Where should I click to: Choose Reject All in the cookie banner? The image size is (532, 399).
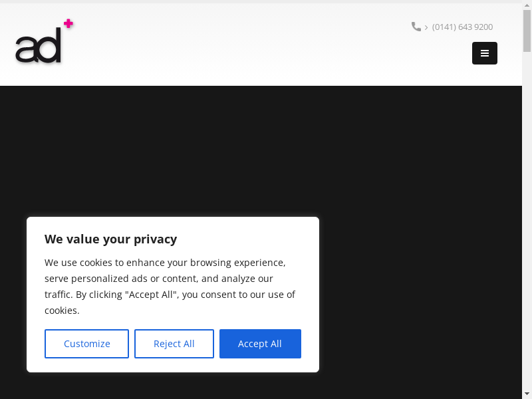[174, 344]
